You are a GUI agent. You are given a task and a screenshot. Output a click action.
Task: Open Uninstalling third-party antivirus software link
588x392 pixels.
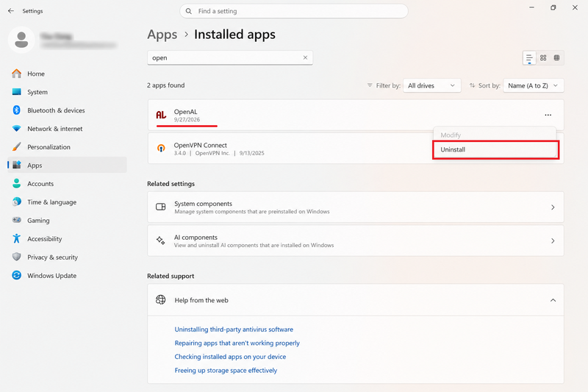click(x=234, y=329)
